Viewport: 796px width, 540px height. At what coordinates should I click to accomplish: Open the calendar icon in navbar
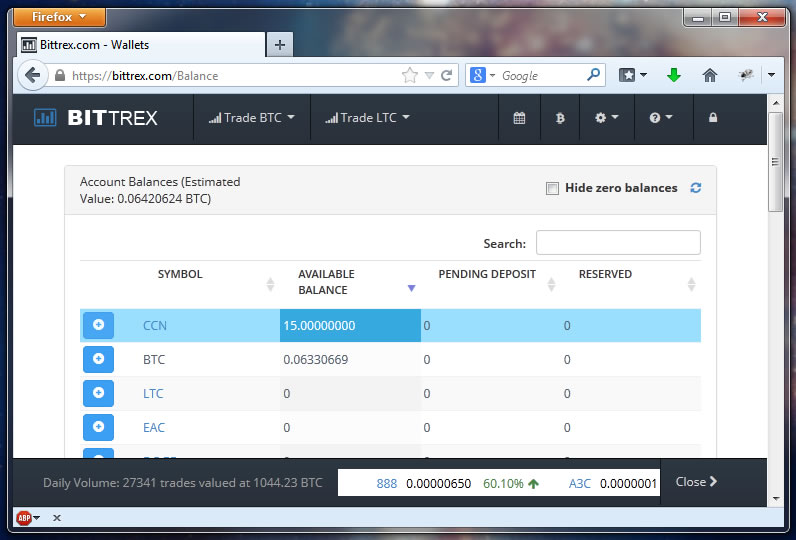click(519, 118)
